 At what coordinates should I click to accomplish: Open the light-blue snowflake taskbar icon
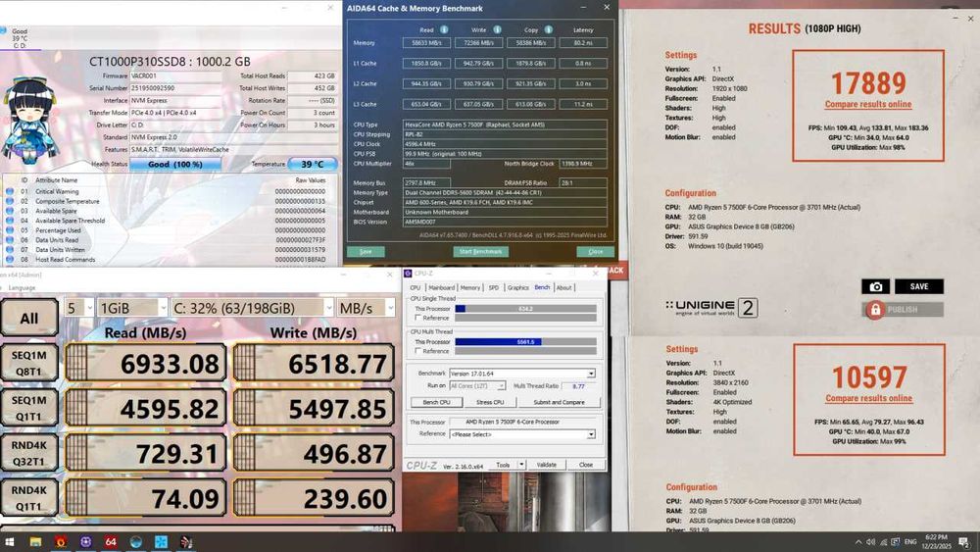(161, 542)
